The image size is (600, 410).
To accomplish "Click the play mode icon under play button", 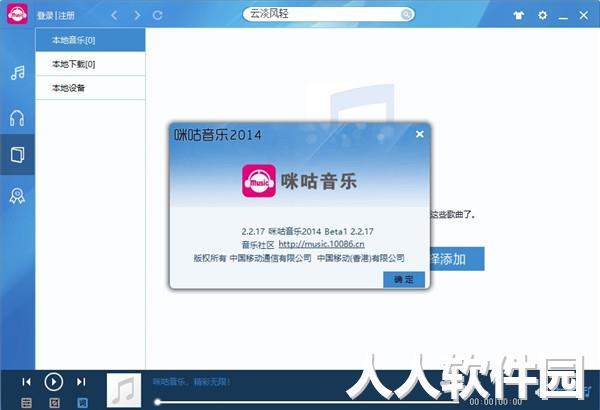I will click(x=54, y=403).
